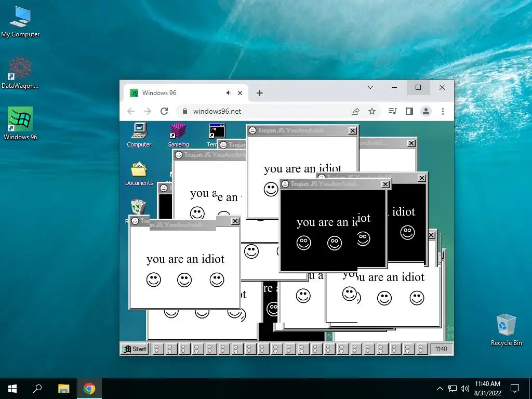This screenshot has width=532, height=399.
Task: Click "you are an idiot" text in front-left popup
Action: [185, 259]
